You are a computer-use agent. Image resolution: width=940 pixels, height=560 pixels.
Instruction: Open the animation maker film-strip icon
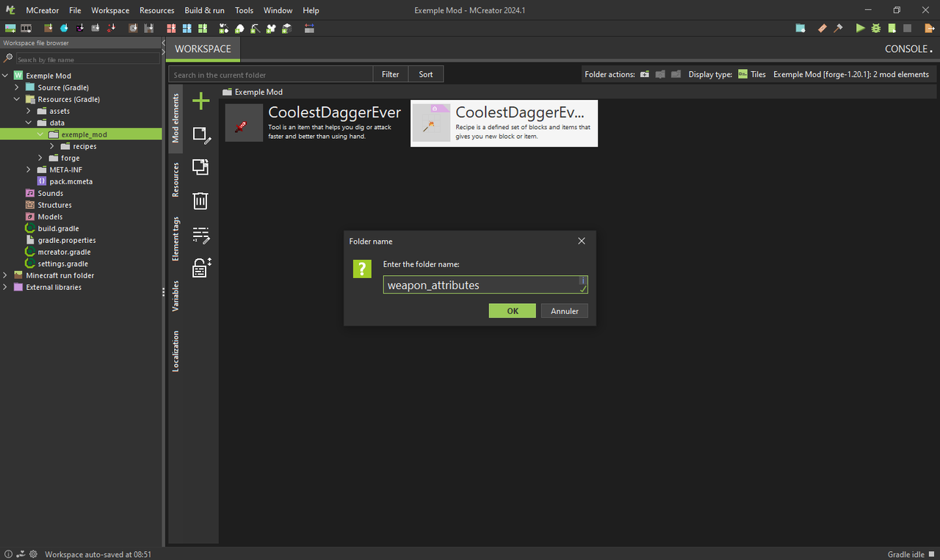26,29
